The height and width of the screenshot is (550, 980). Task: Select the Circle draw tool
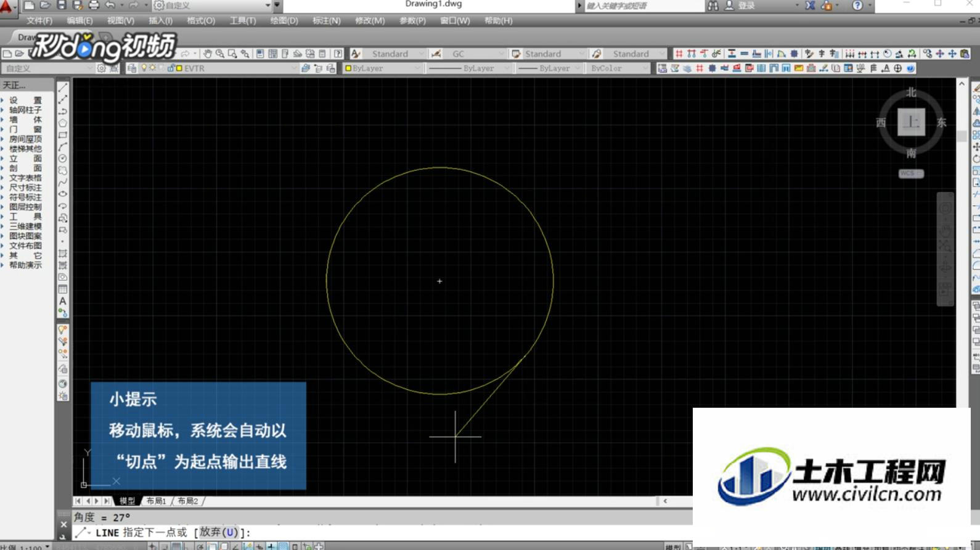pos(63,158)
